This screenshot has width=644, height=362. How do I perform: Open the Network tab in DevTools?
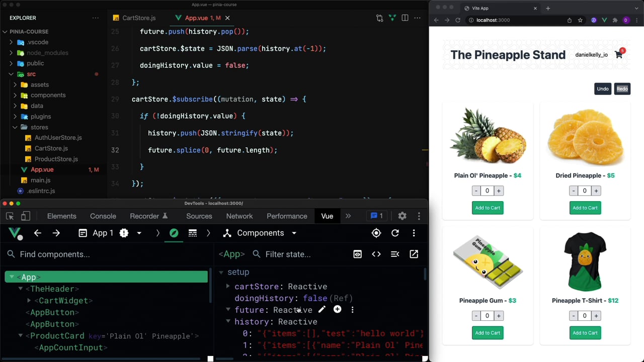click(x=239, y=216)
